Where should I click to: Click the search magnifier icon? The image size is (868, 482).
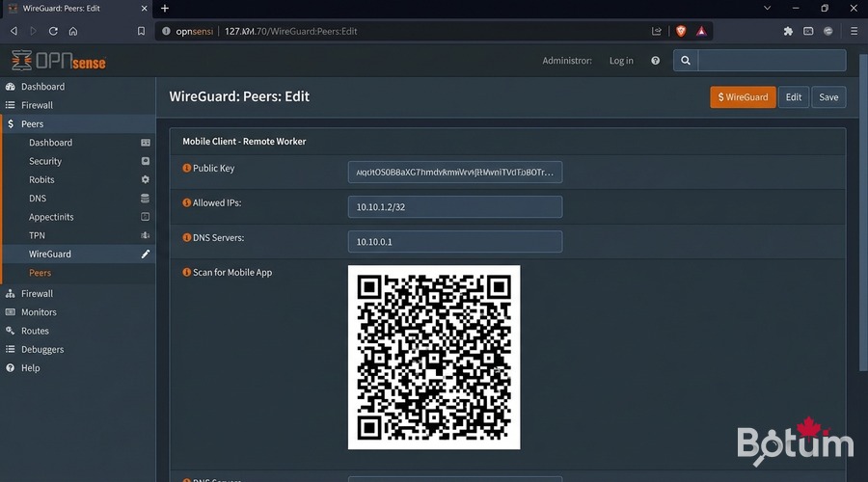tap(686, 61)
